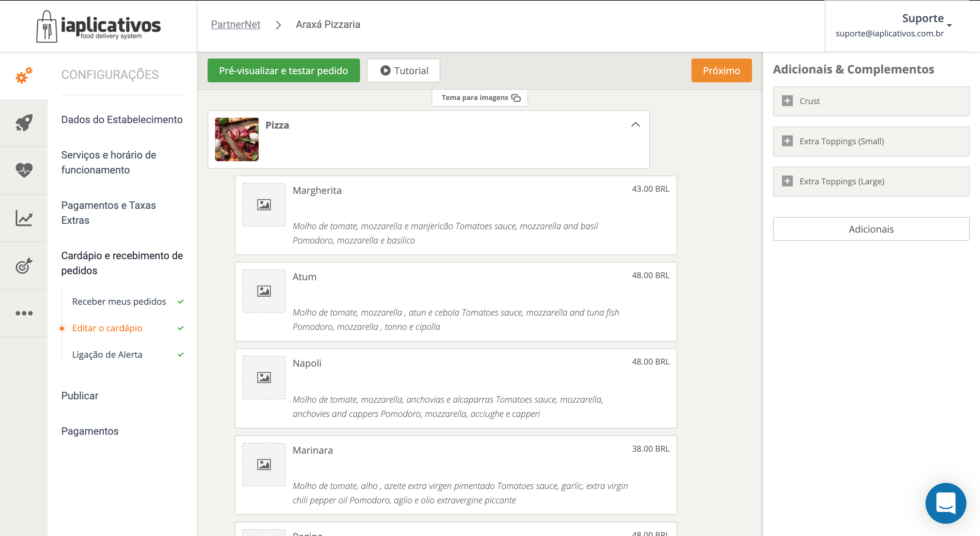The image size is (980, 536).
Task: Open the rocket sidebar icon
Action: 24,123
